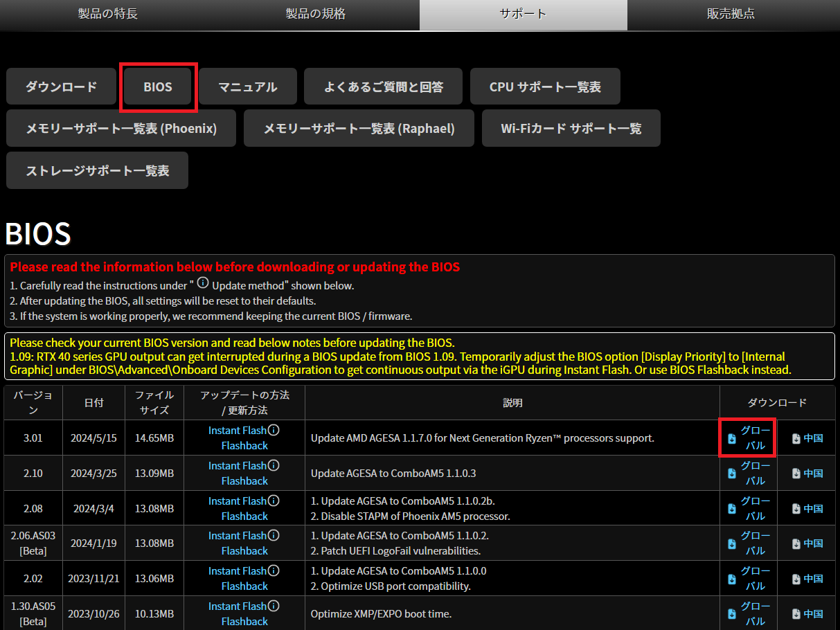Open メモリーサポート一覧表 (Phoenix)
840x630 pixels.
(121, 128)
